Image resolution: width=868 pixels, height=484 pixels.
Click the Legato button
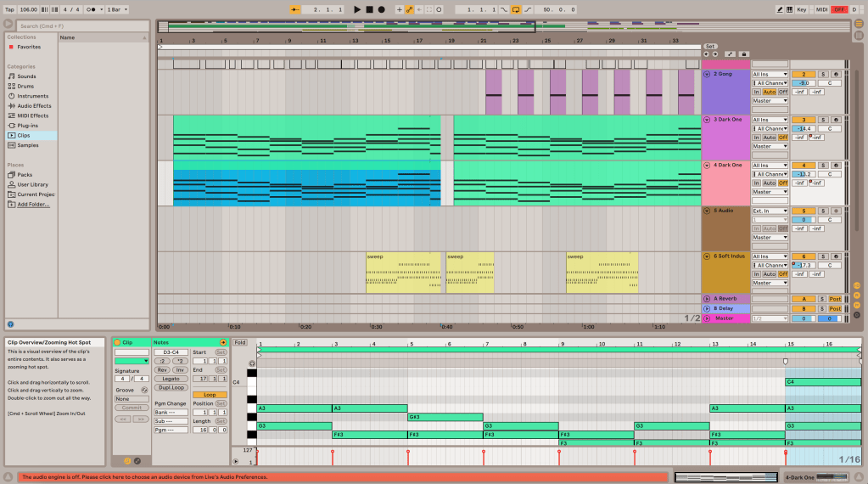tap(171, 378)
